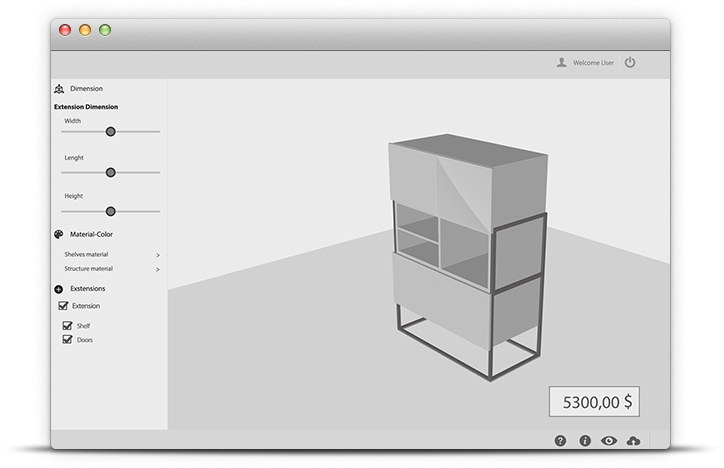The width and height of the screenshot is (724, 468).
Task: Click the Shelves material option
Action: [x=86, y=254]
